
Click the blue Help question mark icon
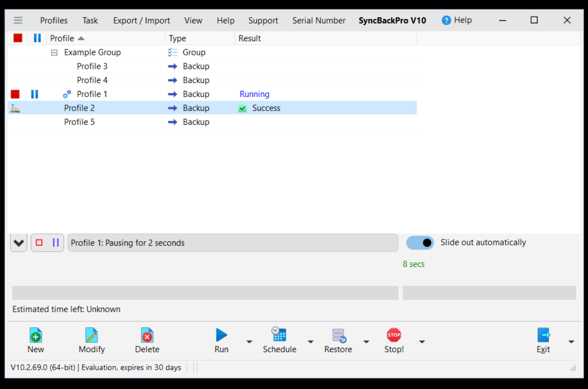[x=446, y=20]
